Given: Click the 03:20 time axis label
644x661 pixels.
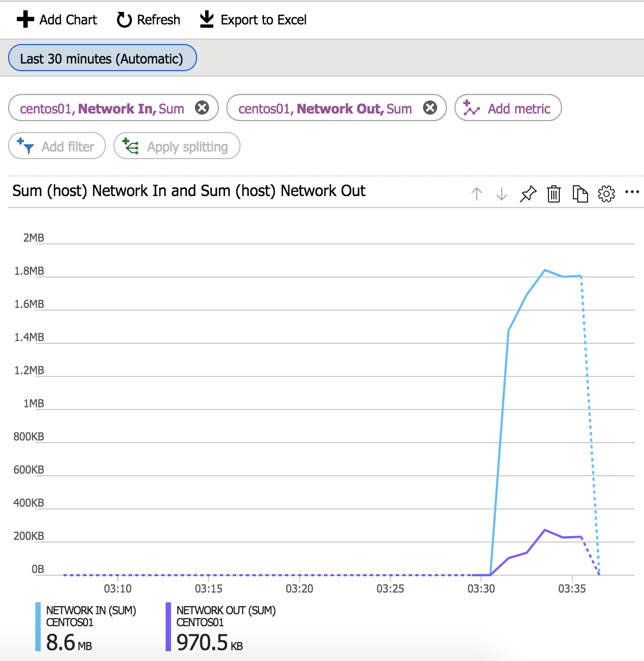Looking at the screenshot, I should [x=299, y=589].
